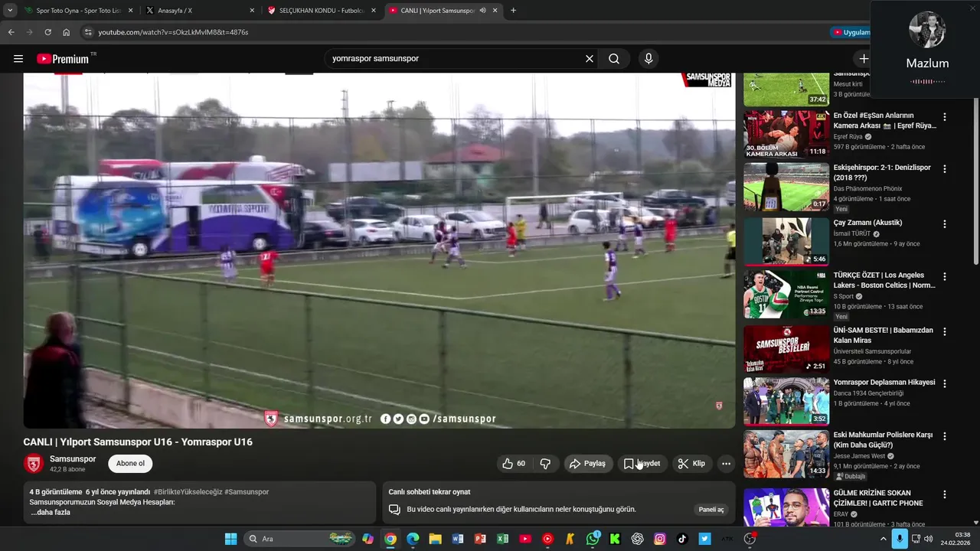Reload the page
This screenshot has width=980, height=551.
coord(47,32)
